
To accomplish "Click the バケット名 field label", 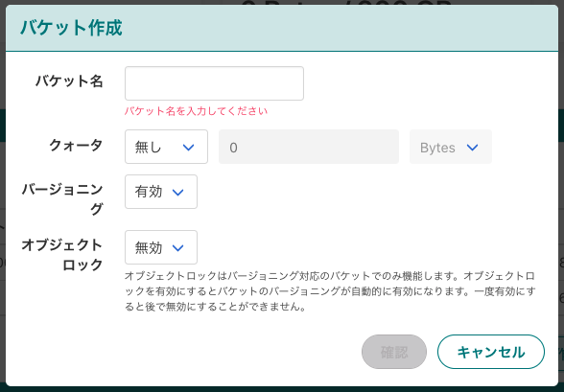I will click(69, 81).
